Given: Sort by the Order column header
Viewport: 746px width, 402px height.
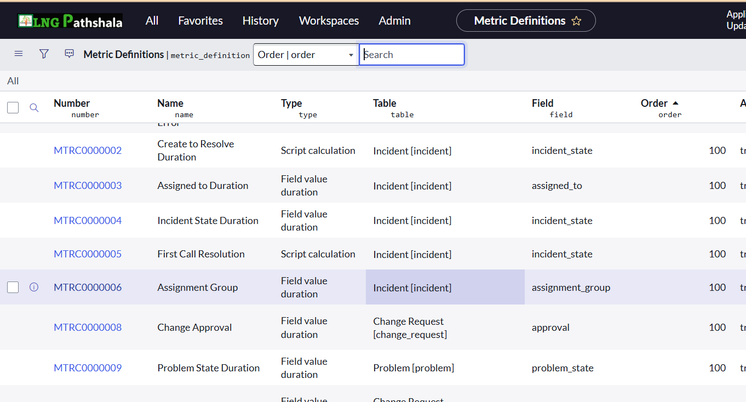Looking at the screenshot, I should coord(654,103).
